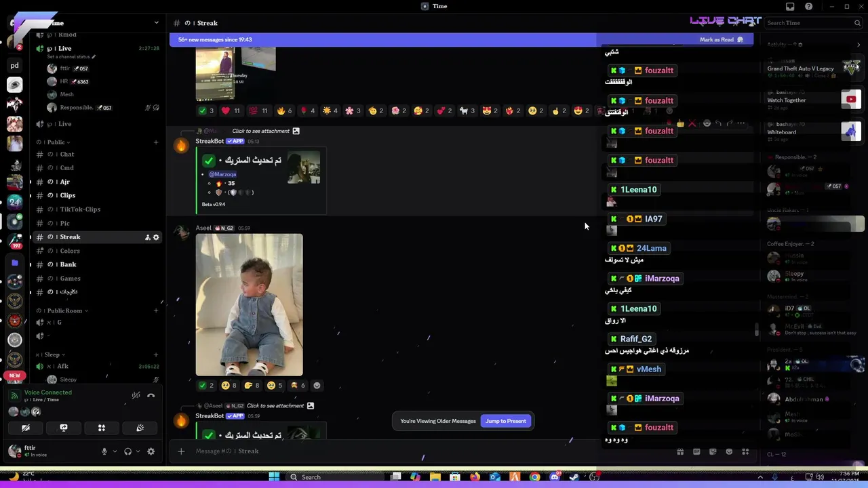The image size is (868, 488).
Task: Open the emoji picker in message bar
Action: 729,451
